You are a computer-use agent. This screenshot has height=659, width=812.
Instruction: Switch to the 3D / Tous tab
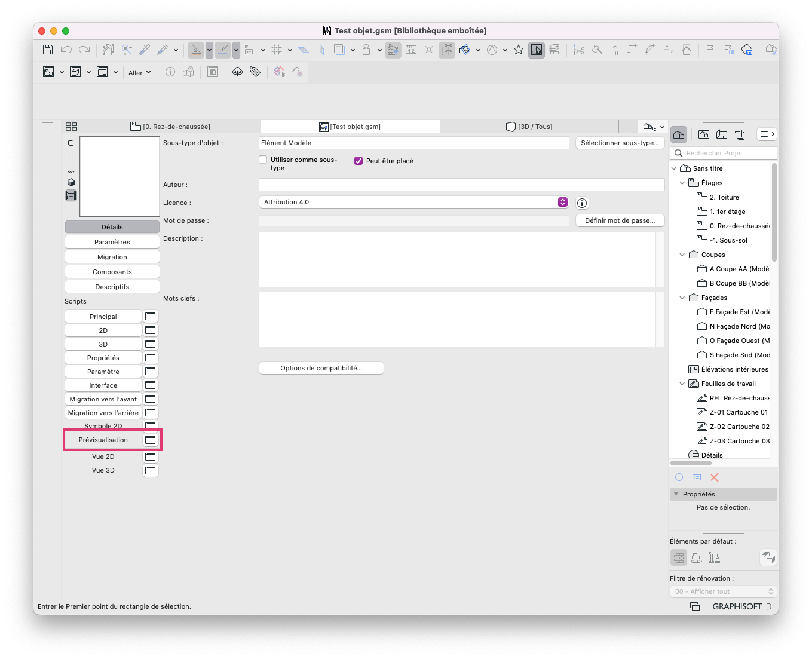[529, 127]
